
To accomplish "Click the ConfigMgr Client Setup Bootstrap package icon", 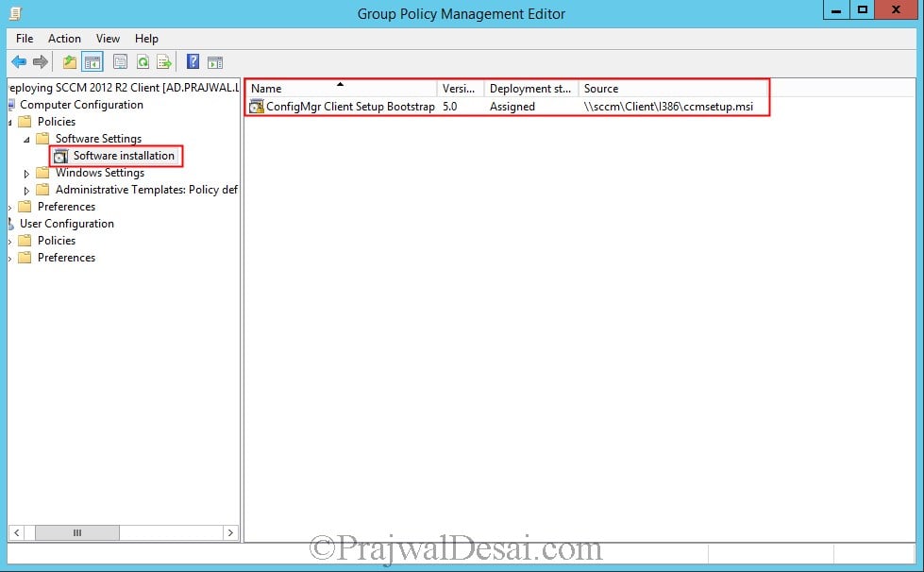I will 257,107.
